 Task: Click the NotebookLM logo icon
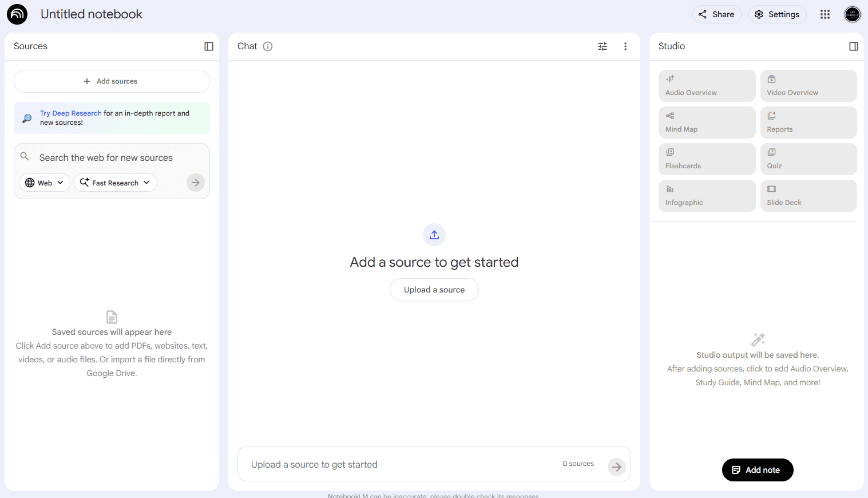tap(17, 14)
